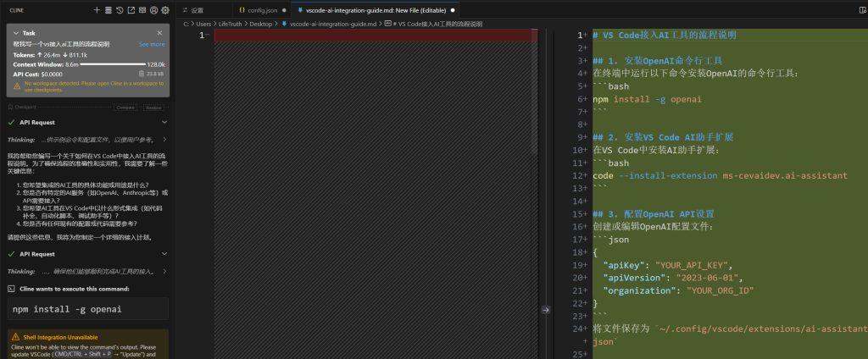Open Cline settings gear icon

click(x=165, y=10)
